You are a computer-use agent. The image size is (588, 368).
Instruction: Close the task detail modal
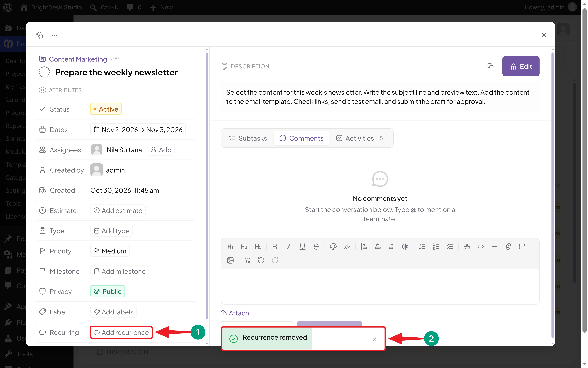(x=544, y=35)
